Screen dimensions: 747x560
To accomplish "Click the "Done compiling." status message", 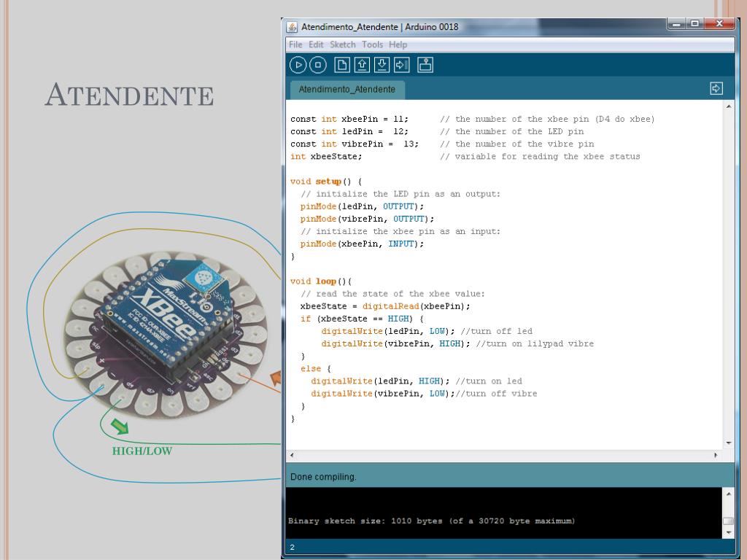I will point(323,477).
